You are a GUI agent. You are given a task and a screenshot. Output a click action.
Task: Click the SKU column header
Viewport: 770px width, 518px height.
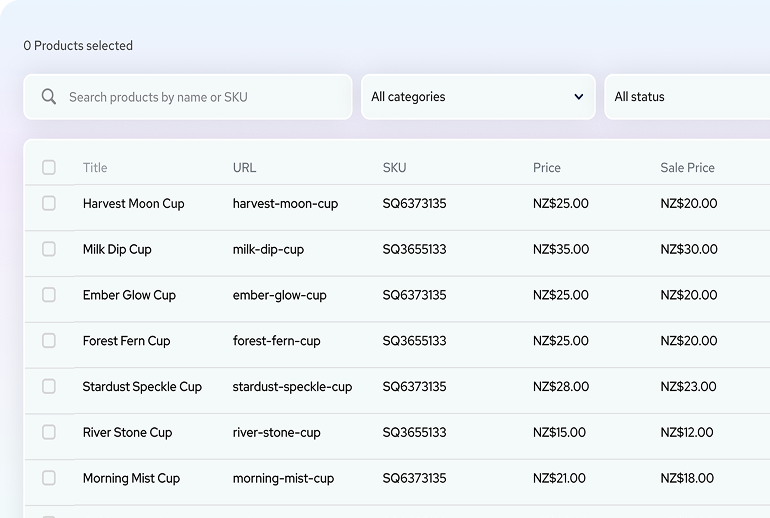[x=394, y=168]
